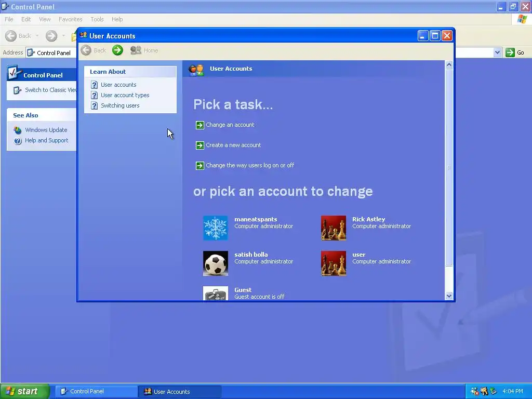Select Rick Astley chess picture
The width and height of the screenshot is (532, 399).
pos(334,228)
